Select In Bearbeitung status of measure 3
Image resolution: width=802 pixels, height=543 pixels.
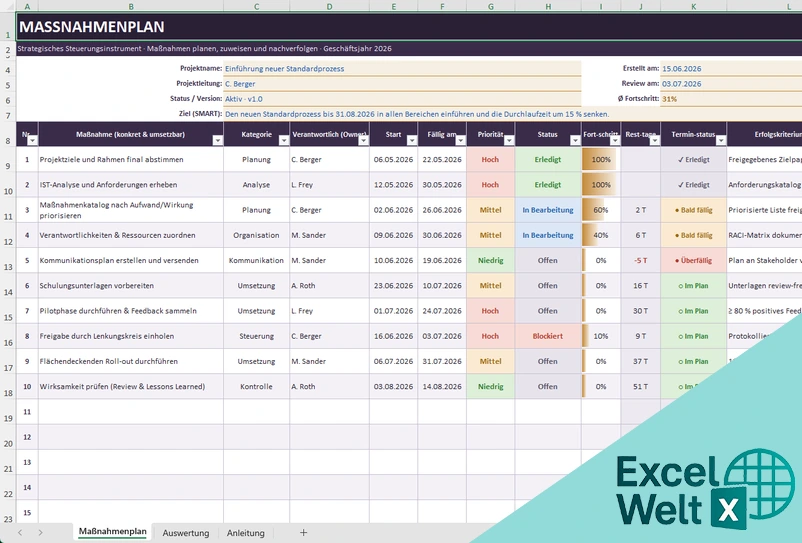(x=548, y=210)
